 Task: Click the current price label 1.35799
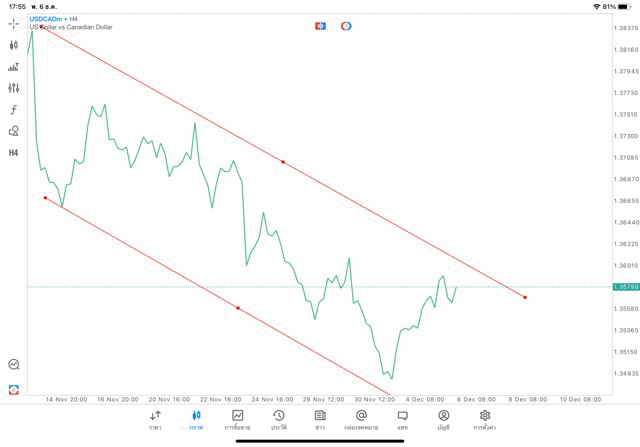[x=628, y=287]
